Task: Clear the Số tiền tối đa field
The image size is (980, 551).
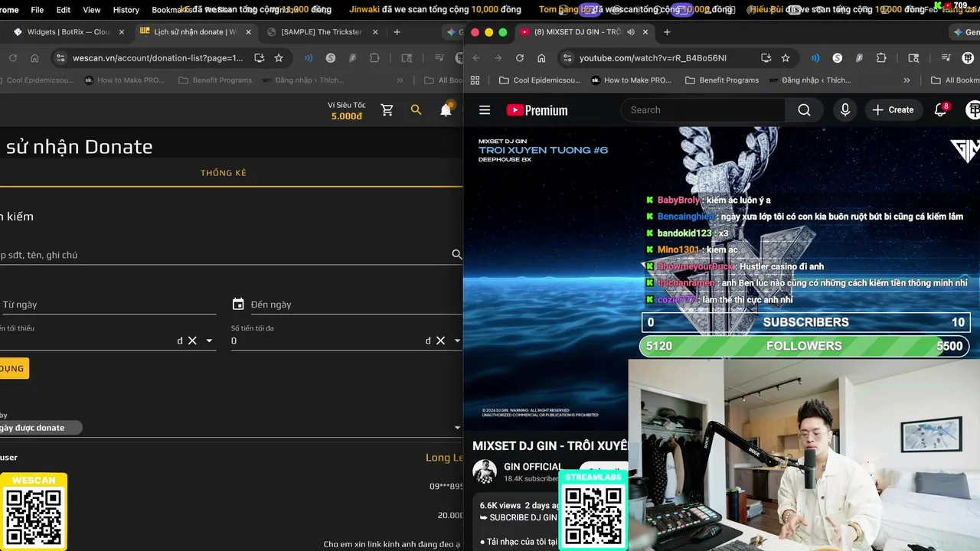Action: click(440, 341)
